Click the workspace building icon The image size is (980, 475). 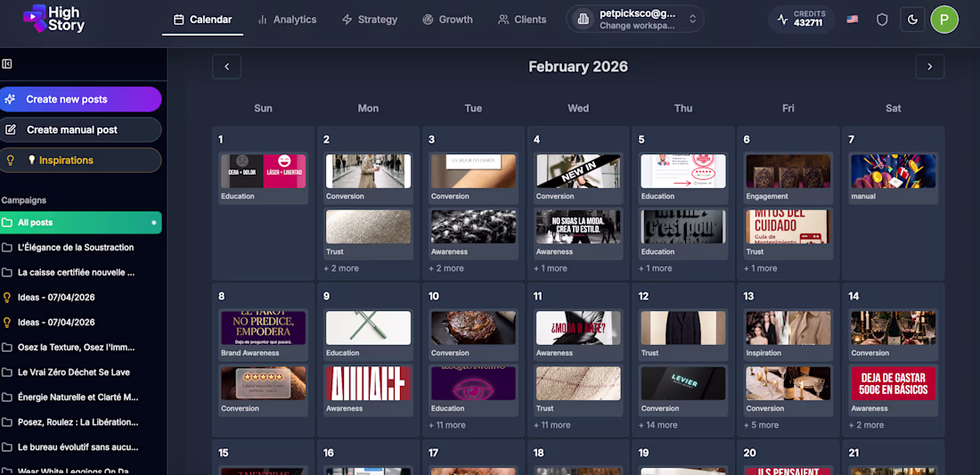click(x=584, y=20)
